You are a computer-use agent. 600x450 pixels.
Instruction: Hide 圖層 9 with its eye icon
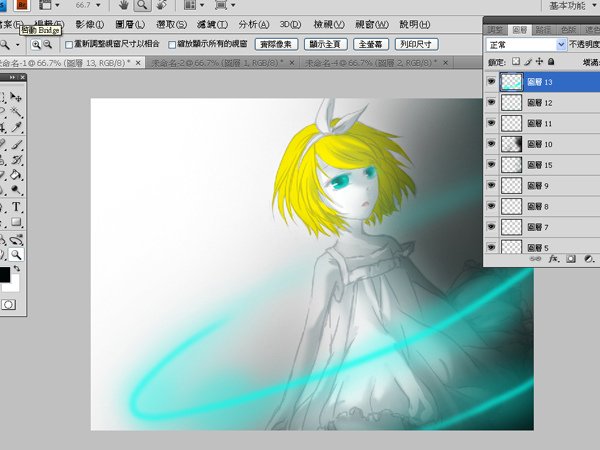tap(491, 185)
